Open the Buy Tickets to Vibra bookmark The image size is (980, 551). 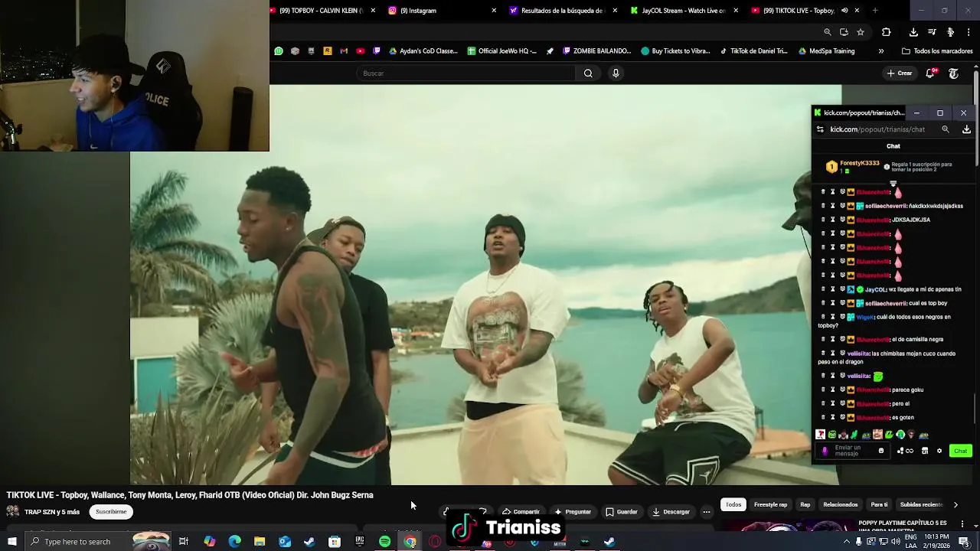tap(676, 51)
